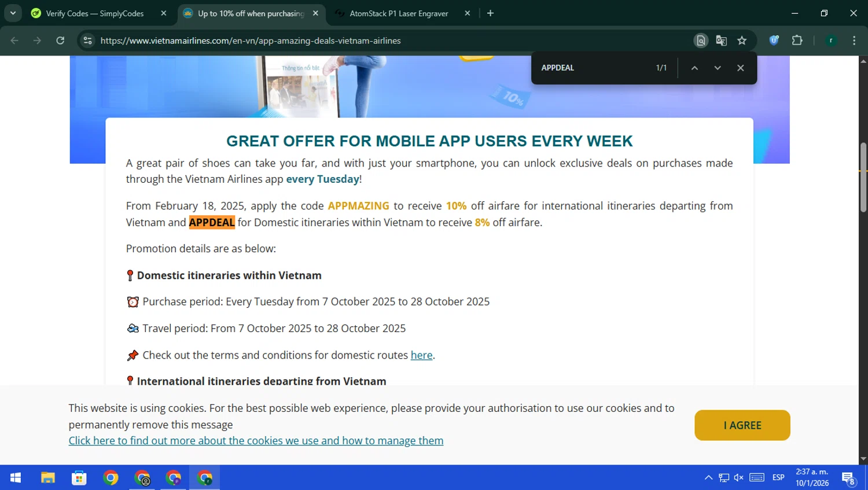Open the notification center icon
868x490 pixels.
[848, 478]
